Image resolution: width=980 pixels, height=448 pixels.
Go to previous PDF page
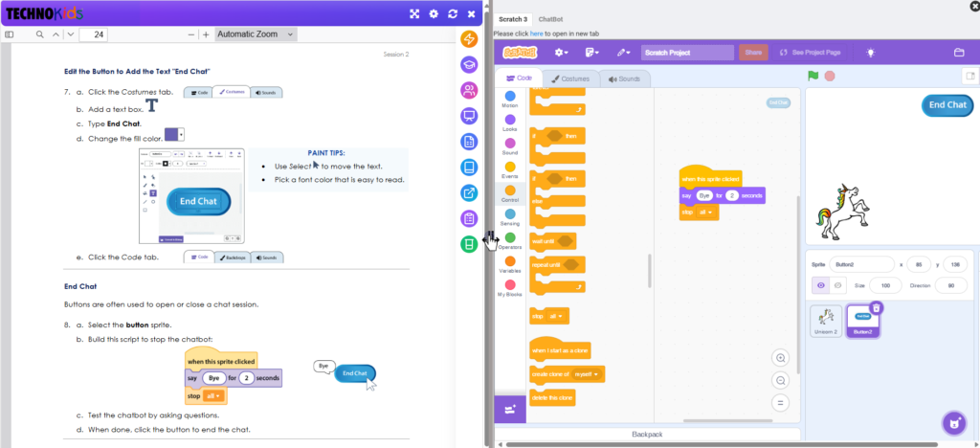point(56,34)
